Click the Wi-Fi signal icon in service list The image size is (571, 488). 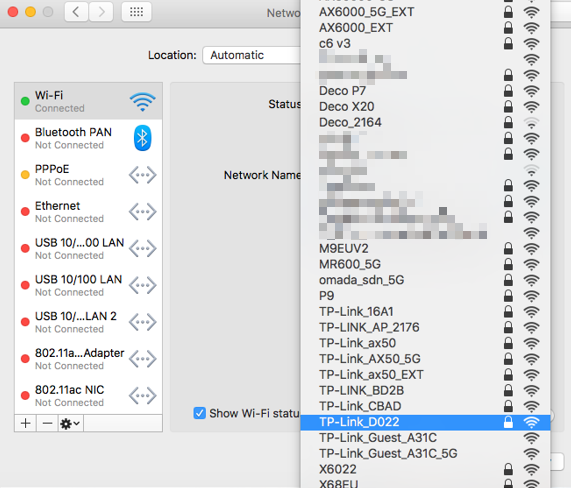tap(143, 102)
